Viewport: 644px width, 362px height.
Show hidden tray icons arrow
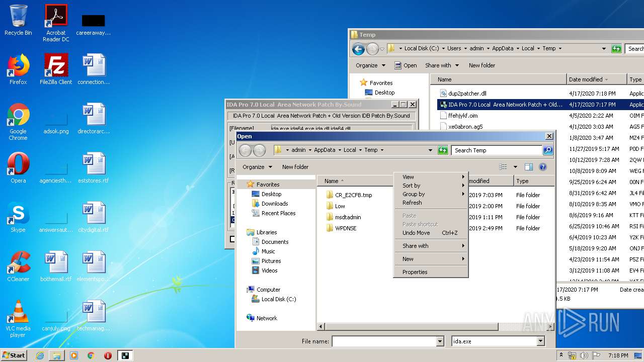561,355
